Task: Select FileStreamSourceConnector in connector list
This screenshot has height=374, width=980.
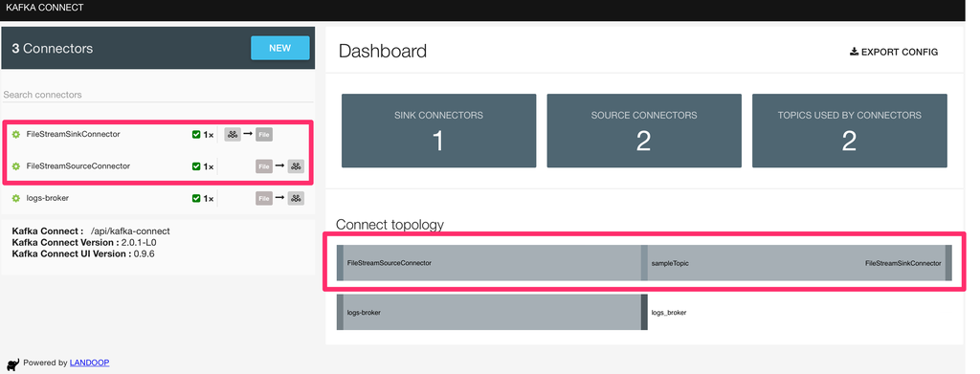Action: (78, 166)
